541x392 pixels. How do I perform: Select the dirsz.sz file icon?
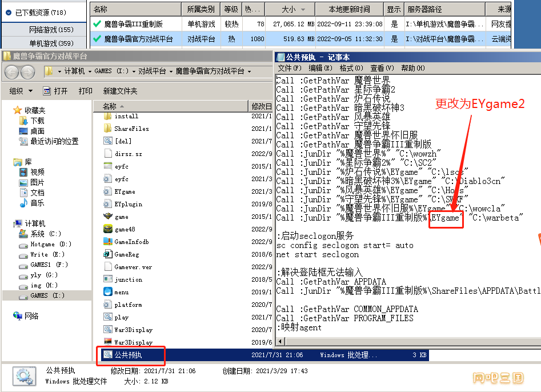tap(107, 154)
